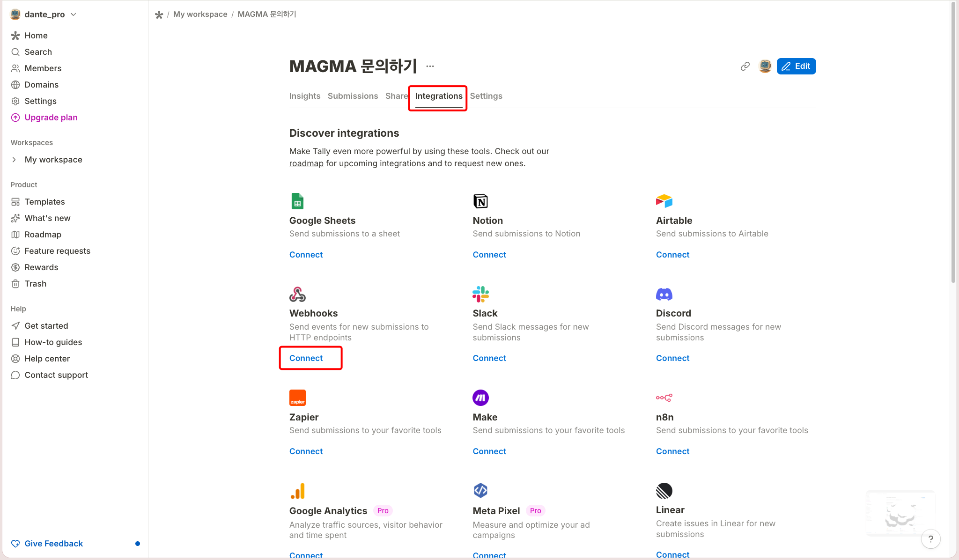Click the user avatar next to Edit
959x560 pixels.
point(765,66)
